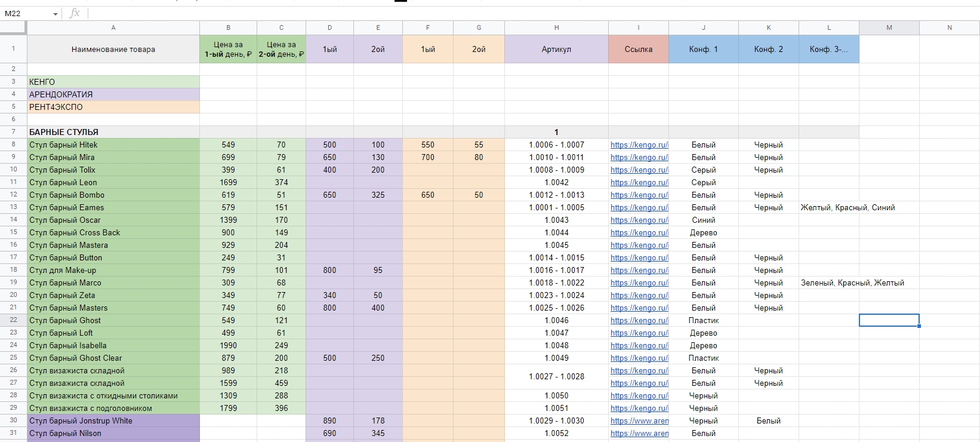Open kengo.ru link for Стул барный Eames
The height and width of the screenshot is (442, 980).
pos(639,207)
